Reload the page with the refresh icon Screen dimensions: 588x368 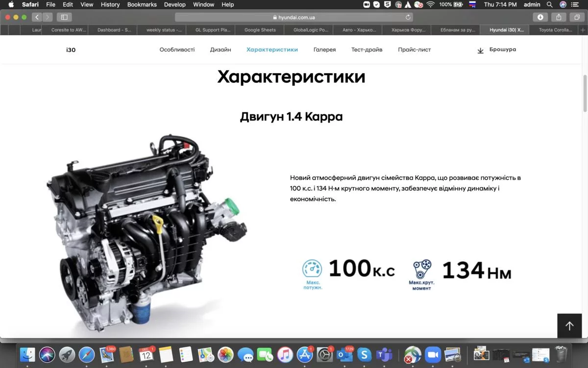click(408, 17)
